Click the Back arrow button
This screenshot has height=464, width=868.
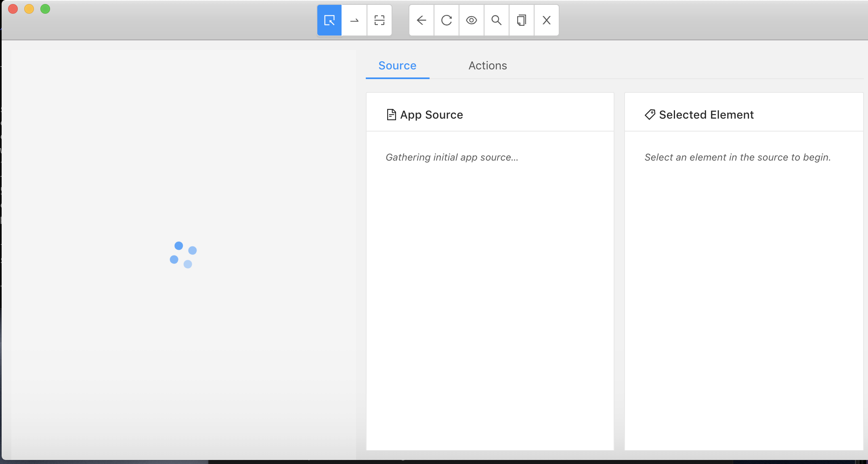tap(421, 20)
